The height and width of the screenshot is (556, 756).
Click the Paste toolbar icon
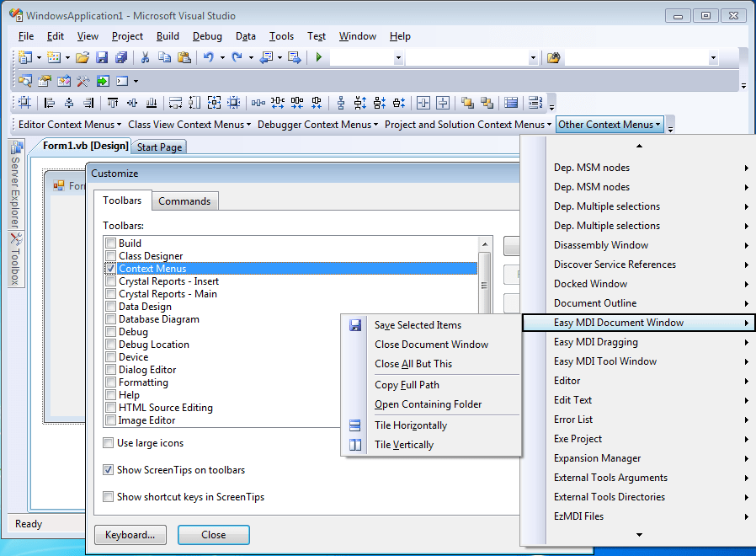point(184,57)
